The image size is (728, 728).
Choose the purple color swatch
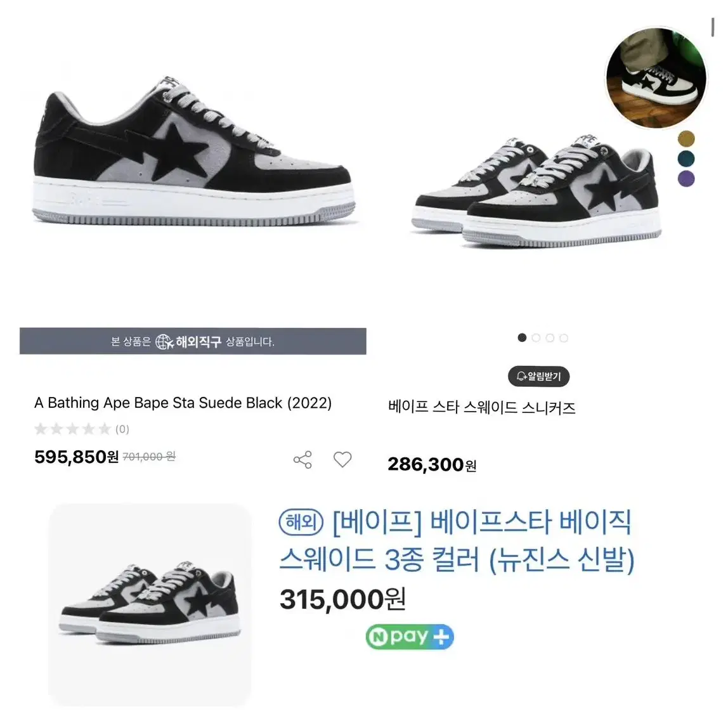tap(686, 178)
